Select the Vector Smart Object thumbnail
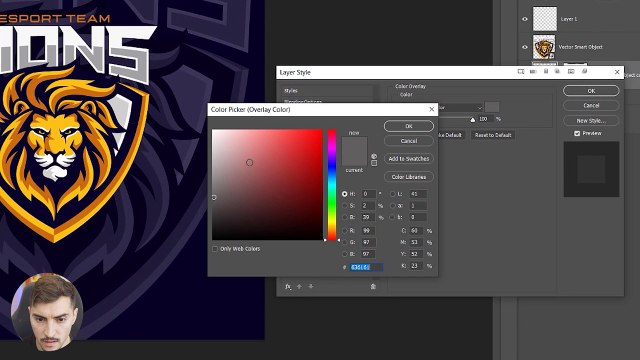Viewport: 640px width, 360px height. [544, 47]
